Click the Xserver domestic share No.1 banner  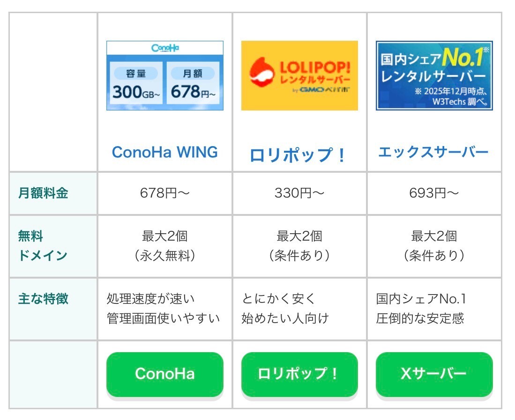[434, 75]
